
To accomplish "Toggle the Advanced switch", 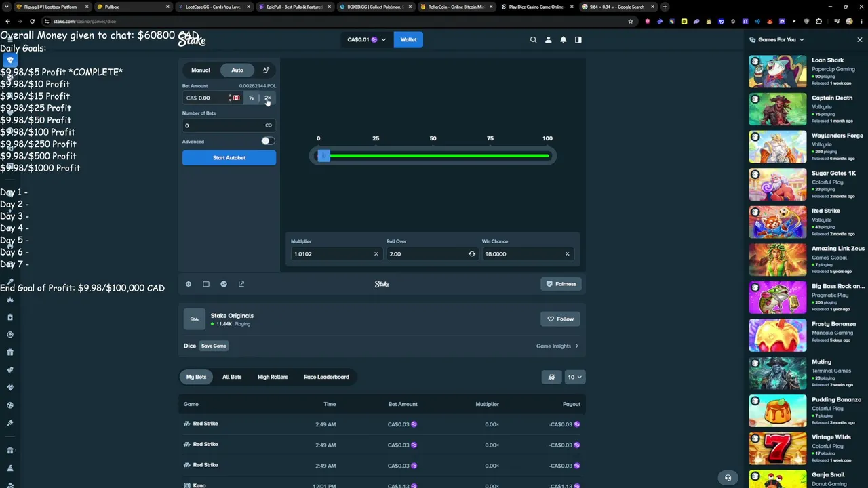I will coord(267,141).
